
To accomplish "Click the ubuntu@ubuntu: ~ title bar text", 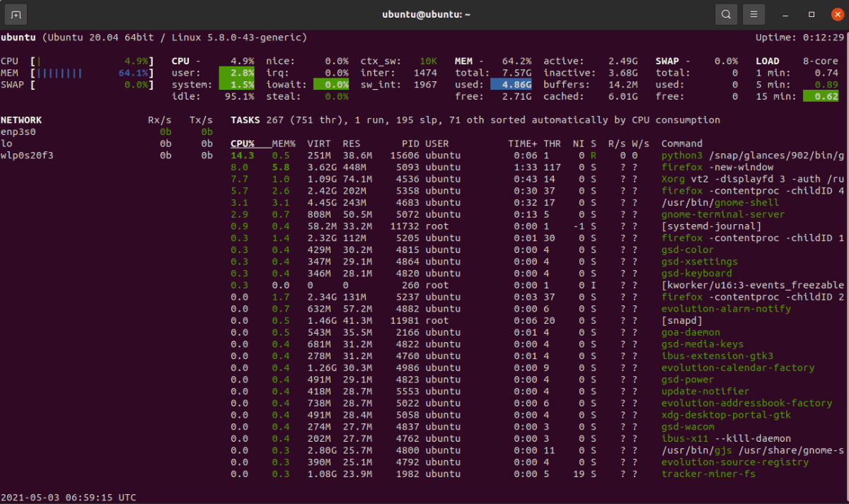I will [424, 13].
